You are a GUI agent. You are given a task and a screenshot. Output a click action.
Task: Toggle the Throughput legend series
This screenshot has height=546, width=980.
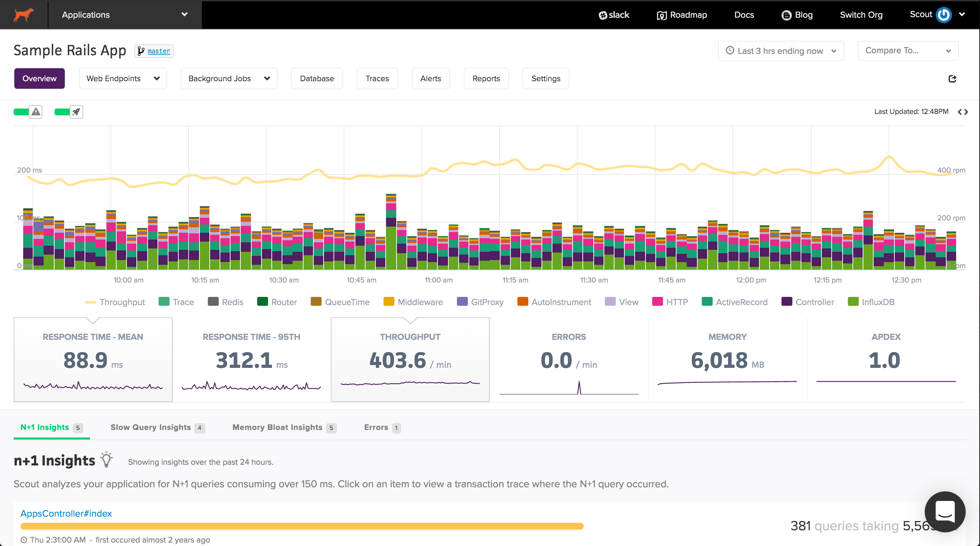tap(115, 302)
